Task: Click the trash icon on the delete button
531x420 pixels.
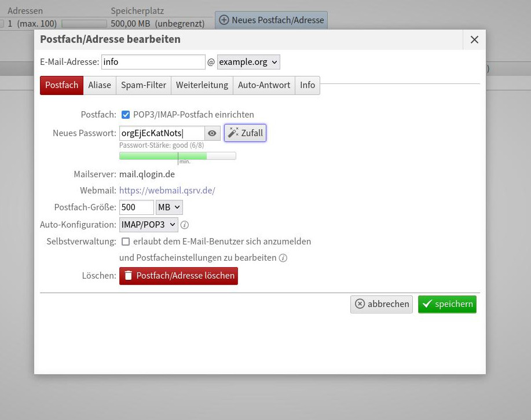Action: tap(128, 276)
